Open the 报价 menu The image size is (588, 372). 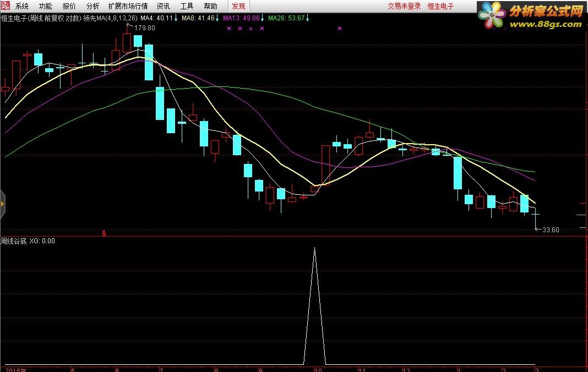pos(69,6)
